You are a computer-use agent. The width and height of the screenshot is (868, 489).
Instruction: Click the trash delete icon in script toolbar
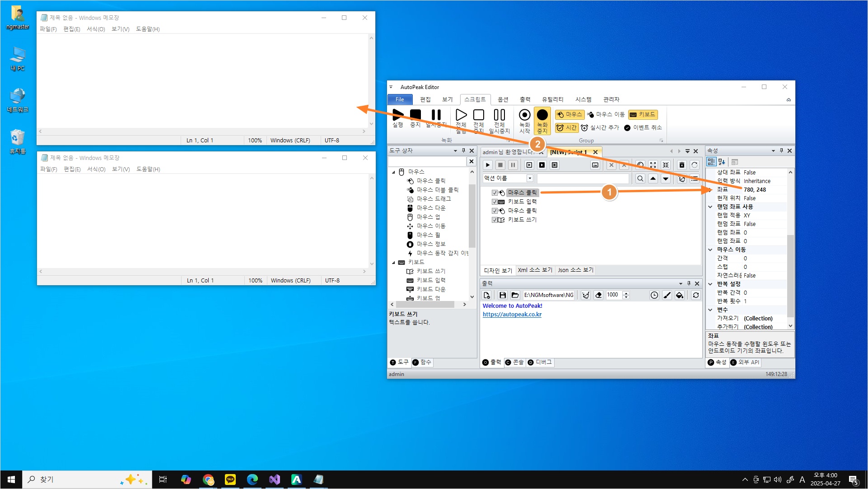click(682, 165)
